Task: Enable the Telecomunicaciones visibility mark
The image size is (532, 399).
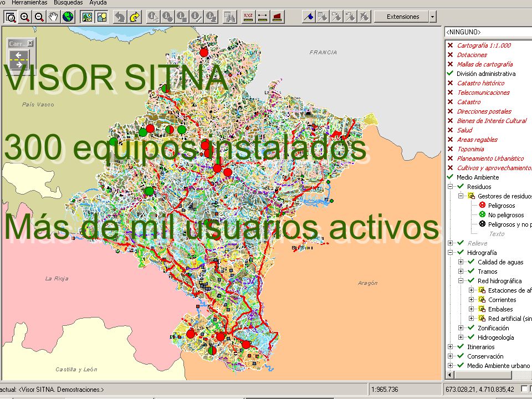Action: coord(450,93)
